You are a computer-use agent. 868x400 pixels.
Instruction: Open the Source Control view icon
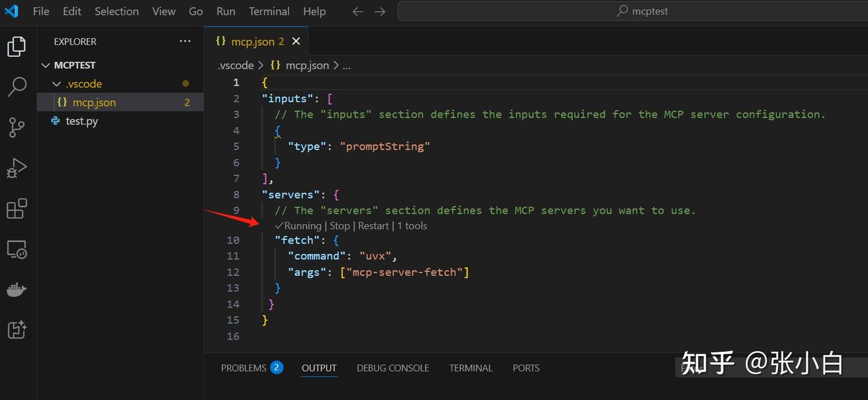[17, 127]
